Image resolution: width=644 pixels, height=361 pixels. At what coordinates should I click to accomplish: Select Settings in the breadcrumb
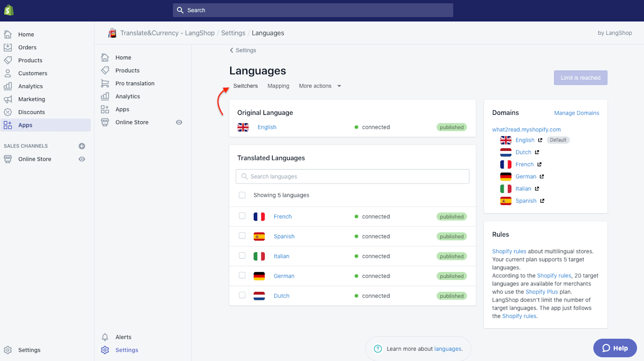(233, 33)
